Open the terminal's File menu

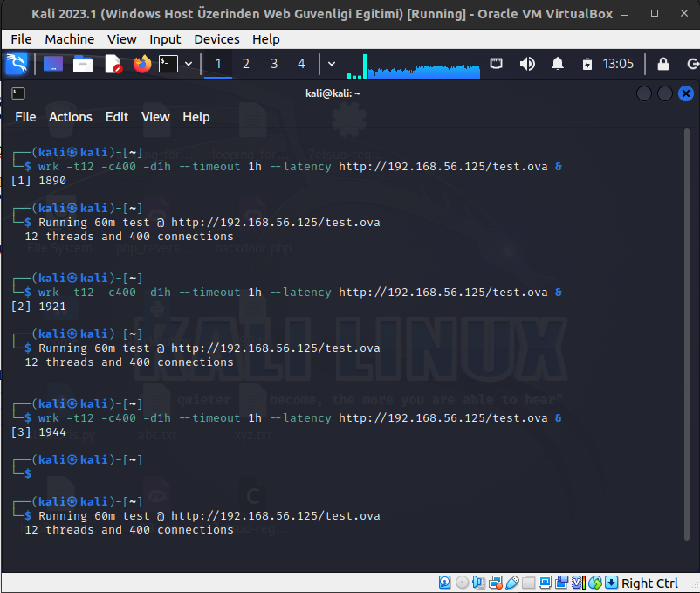[25, 117]
